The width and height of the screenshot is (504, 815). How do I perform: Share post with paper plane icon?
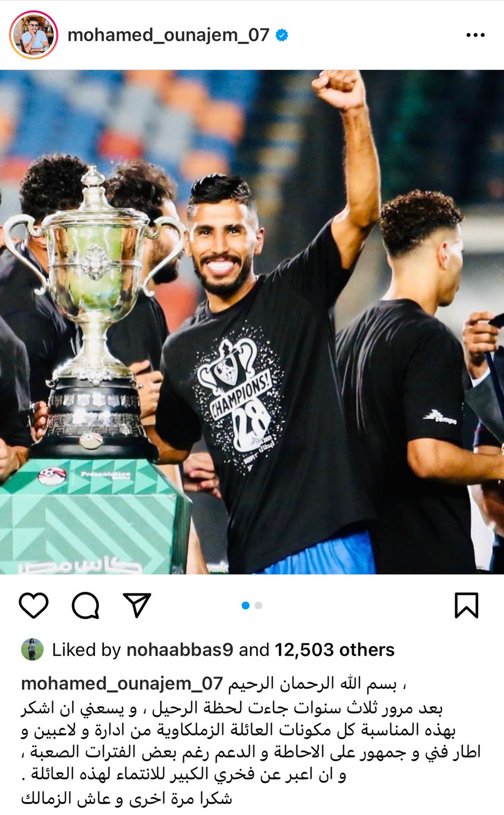(137, 605)
